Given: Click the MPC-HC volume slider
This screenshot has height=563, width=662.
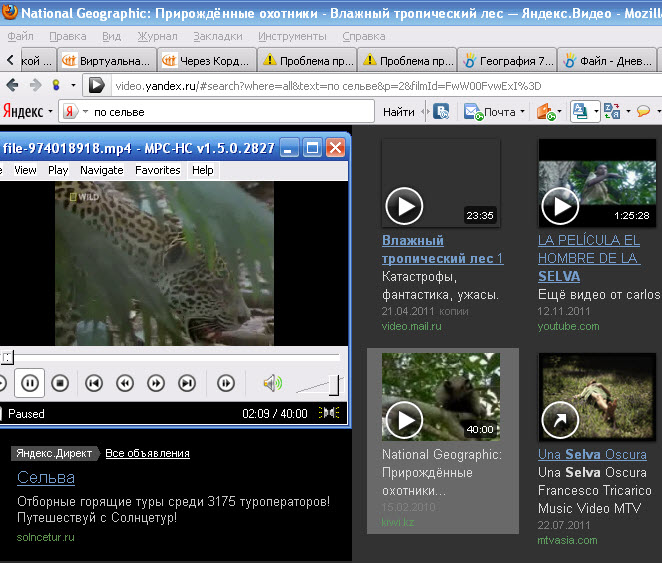Looking at the screenshot, I should click(320, 385).
